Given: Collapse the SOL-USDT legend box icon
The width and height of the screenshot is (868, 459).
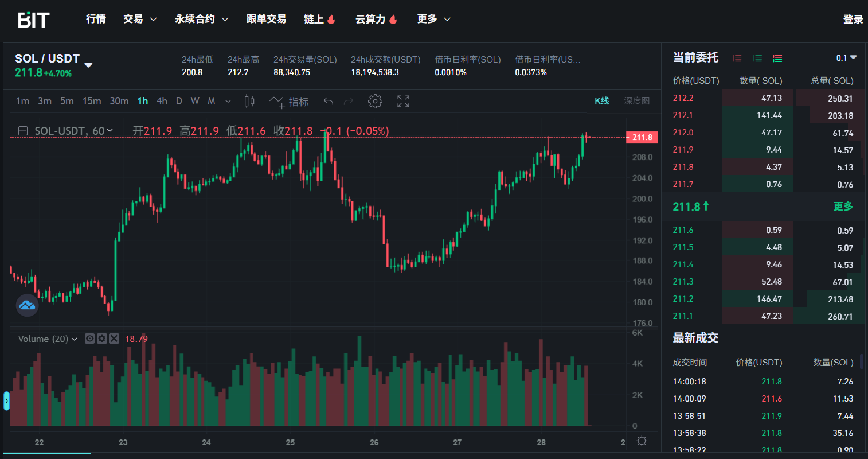Looking at the screenshot, I should point(23,131).
